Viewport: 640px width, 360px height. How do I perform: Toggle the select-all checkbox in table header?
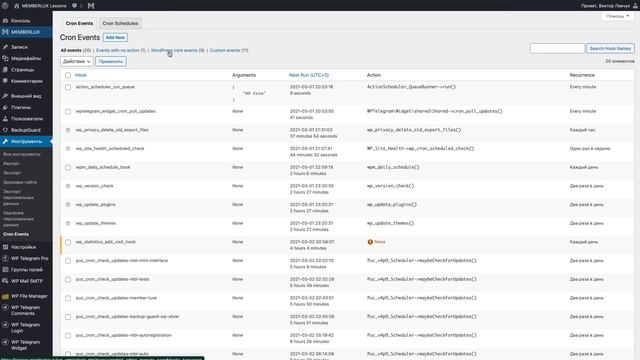pyautogui.click(x=68, y=75)
